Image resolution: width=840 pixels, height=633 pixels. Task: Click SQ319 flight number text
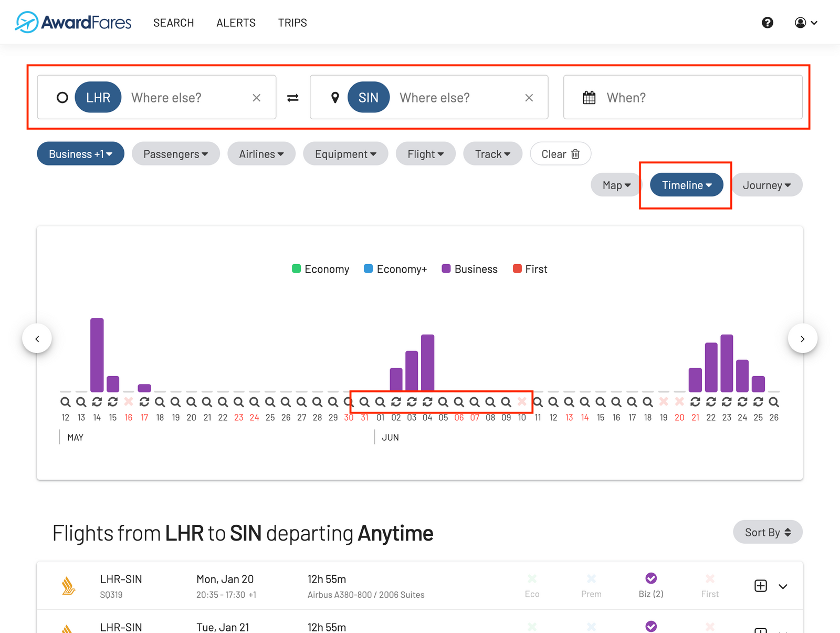(x=111, y=595)
